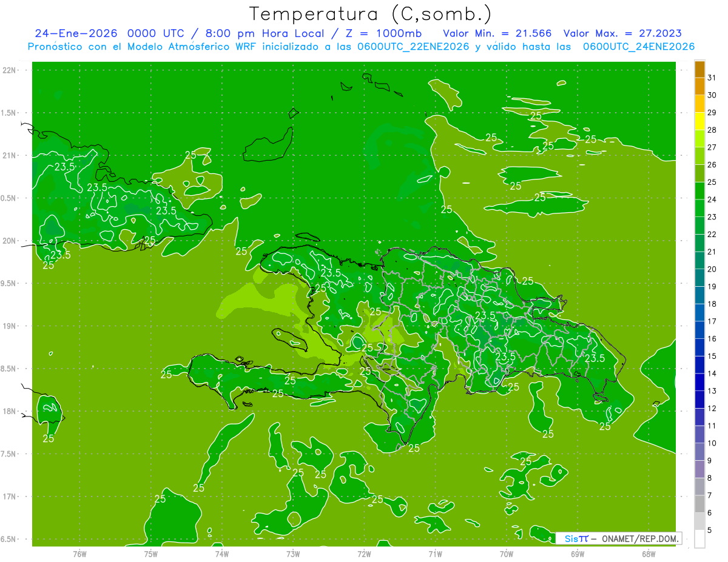The height and width of the screenshot is (562, 728).
Task: Click the "17N" latitude axis label
Action: [x=10, y=497]
